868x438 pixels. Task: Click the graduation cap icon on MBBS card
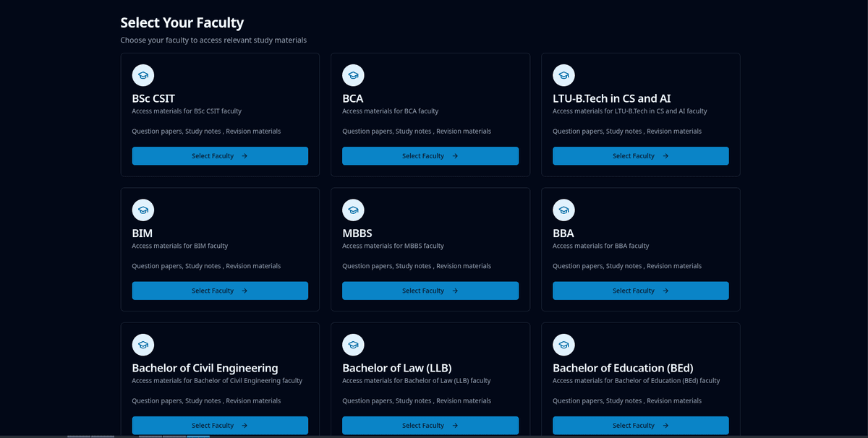tap(353, 210)
